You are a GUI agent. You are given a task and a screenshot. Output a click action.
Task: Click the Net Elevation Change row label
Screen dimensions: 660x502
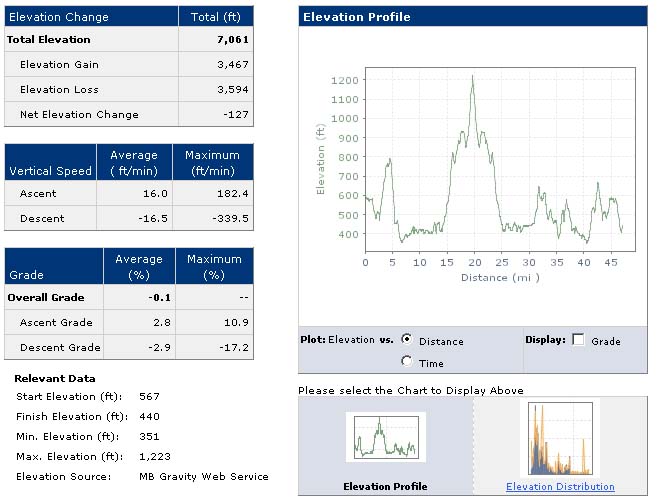click(x=79, y=114)
